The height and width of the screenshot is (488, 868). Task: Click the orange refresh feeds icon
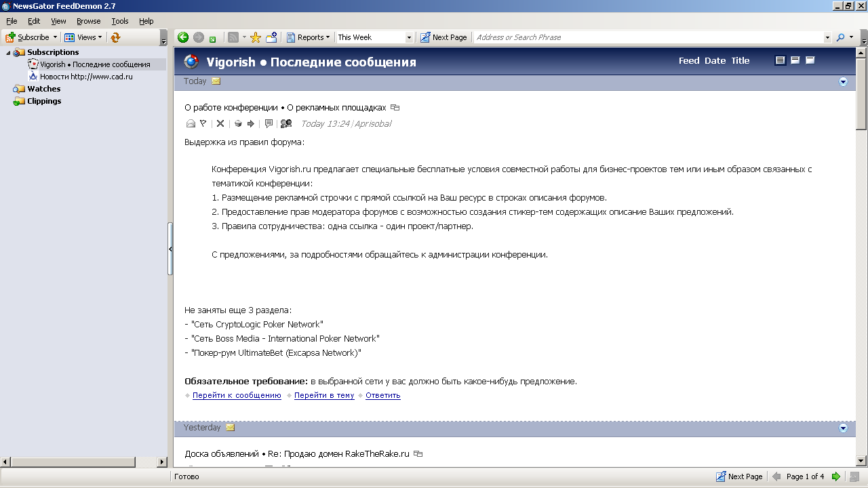pyautogui.click(x=115, y=37)
